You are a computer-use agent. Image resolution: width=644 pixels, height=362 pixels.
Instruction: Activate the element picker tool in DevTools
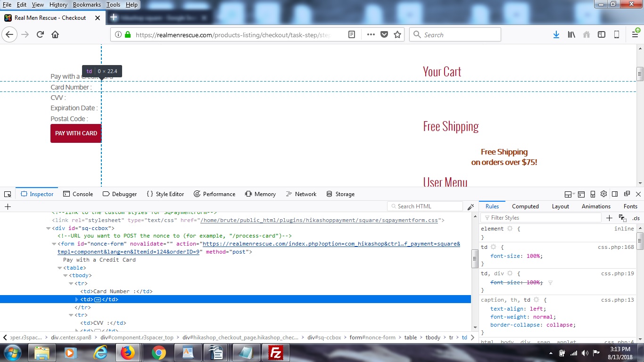[x=8, y=194]
